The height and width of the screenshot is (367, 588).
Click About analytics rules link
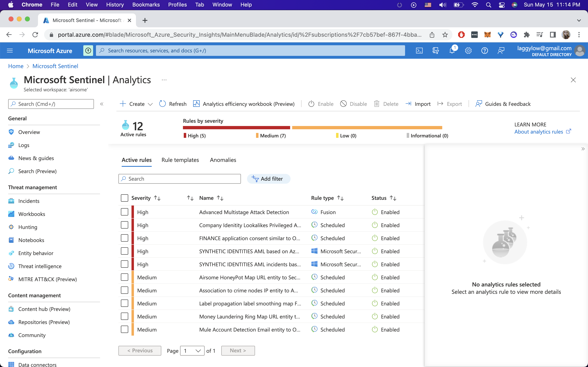538,132
